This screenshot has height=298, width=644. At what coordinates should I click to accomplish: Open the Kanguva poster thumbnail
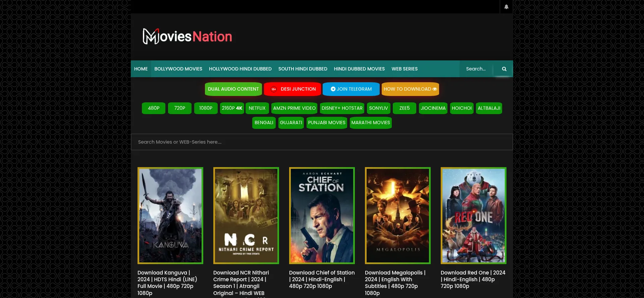pyautogui.click(x=170, y=215)
